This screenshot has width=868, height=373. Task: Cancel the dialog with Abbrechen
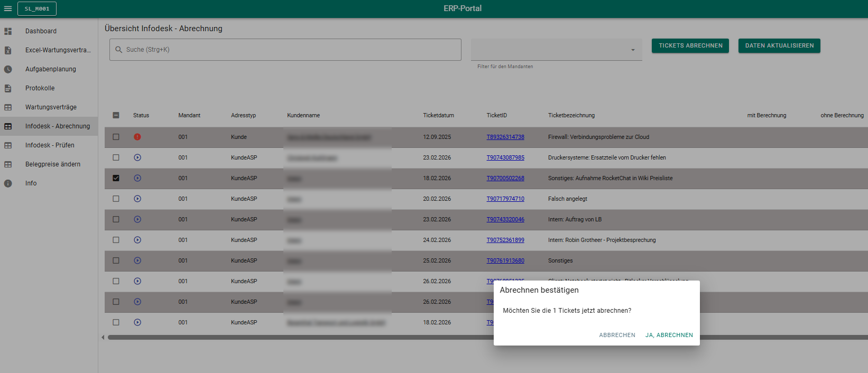617,335
